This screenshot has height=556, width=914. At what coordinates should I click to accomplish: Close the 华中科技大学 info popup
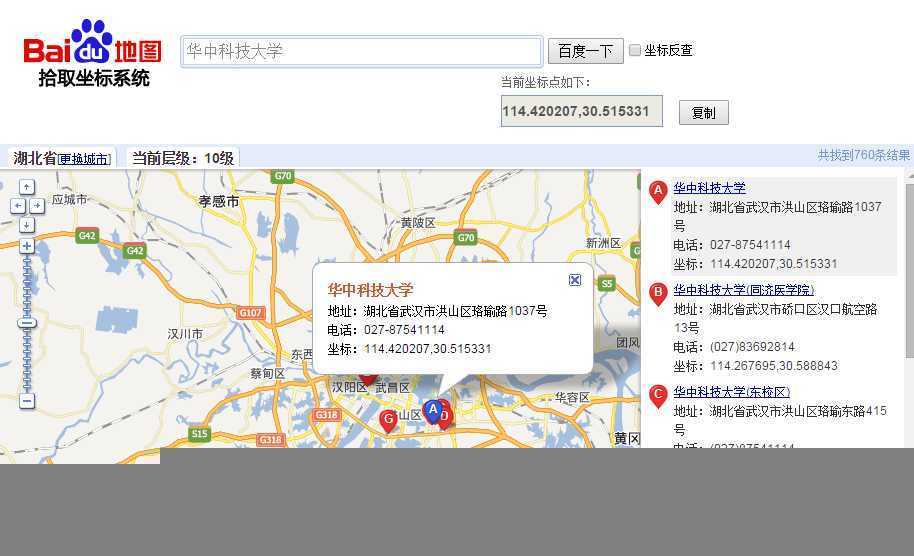[575, 280]
